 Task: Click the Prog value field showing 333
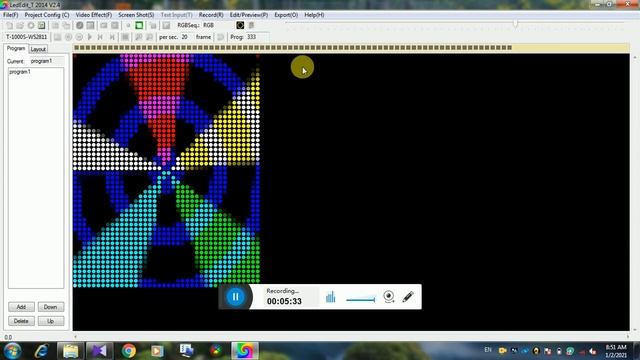(257, 37)
